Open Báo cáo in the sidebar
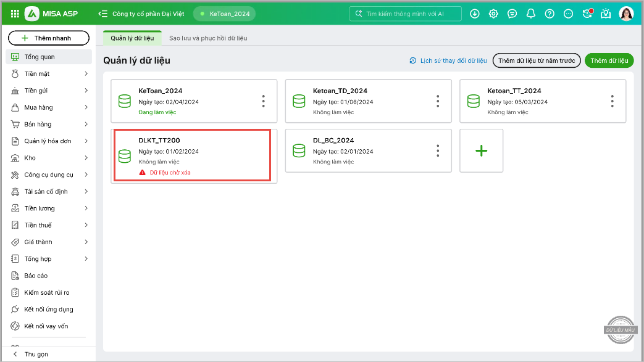Image resolution: width=644 pixels, height=362 pixels. pos(36,276)
